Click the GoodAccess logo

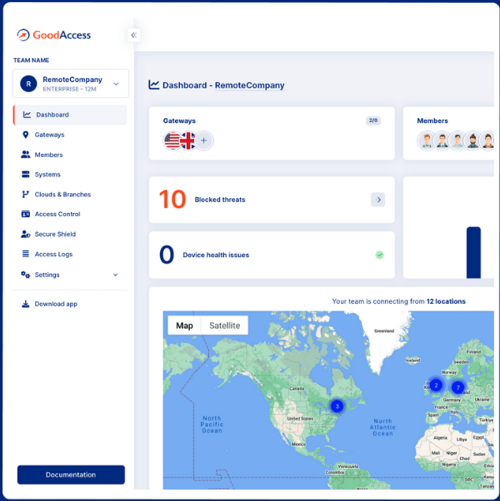[x=54, y=35]
